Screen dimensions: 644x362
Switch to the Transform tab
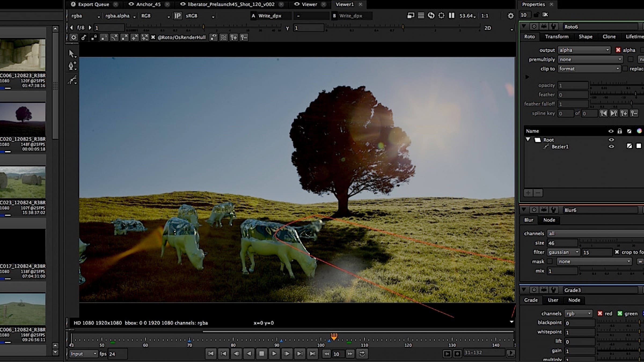pyautogui.click(x=557, y=37)
